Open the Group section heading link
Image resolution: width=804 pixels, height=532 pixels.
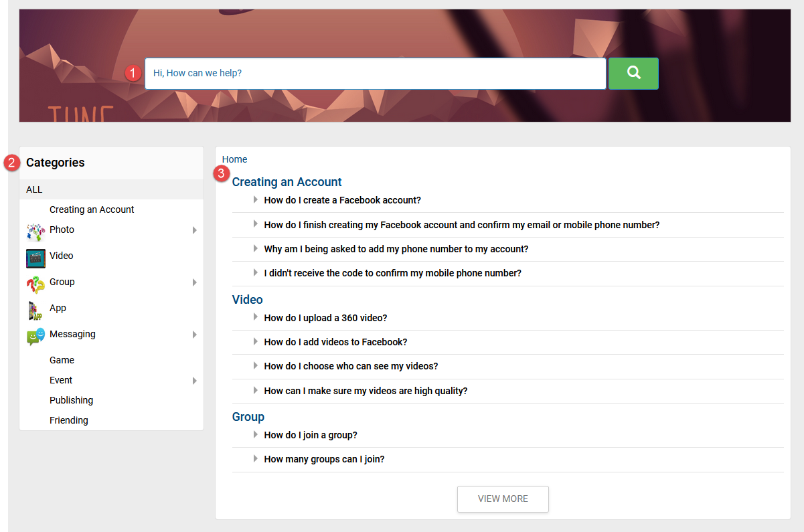[248, 417]
